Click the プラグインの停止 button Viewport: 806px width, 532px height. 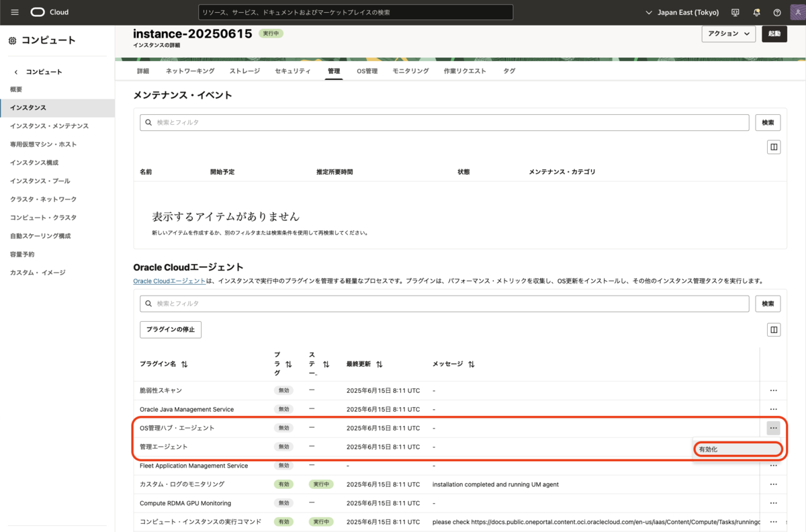[x=171, y=330]
